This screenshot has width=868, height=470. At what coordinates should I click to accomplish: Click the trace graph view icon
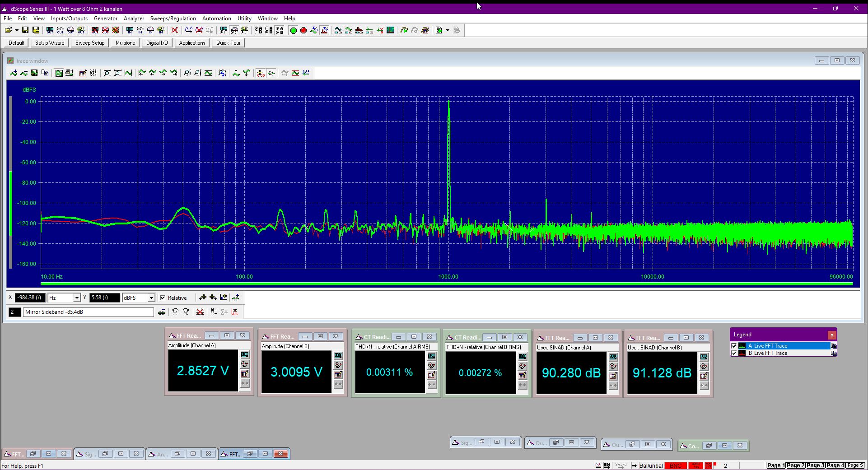coord(59,73)
